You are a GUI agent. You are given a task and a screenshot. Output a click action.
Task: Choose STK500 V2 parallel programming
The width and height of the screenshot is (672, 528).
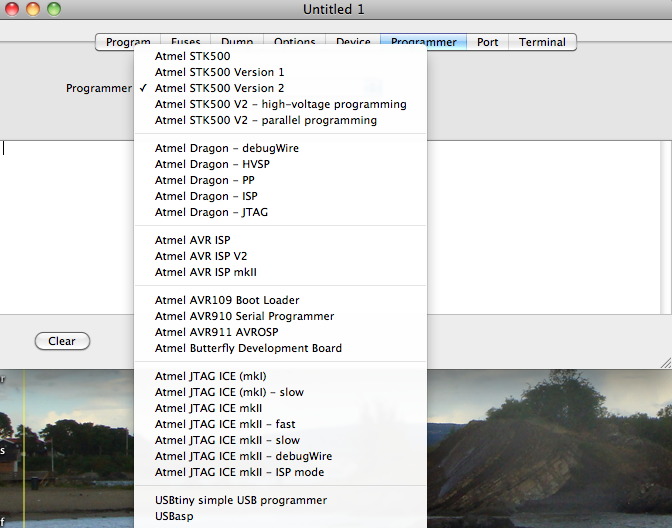281,120
